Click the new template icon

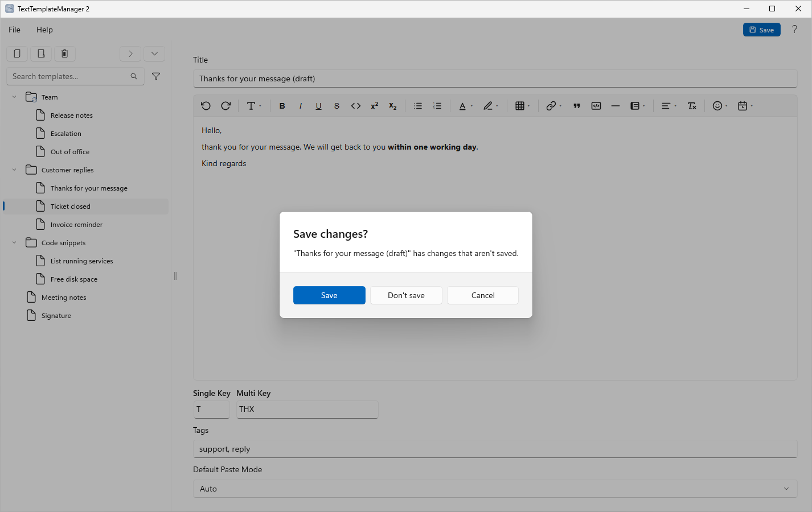[17, 53]
